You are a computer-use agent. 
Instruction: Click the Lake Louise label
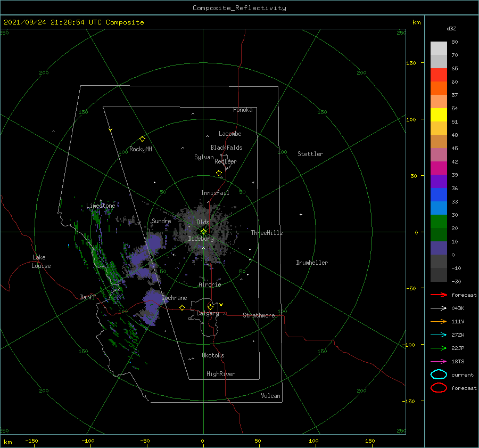pos(41,262)
